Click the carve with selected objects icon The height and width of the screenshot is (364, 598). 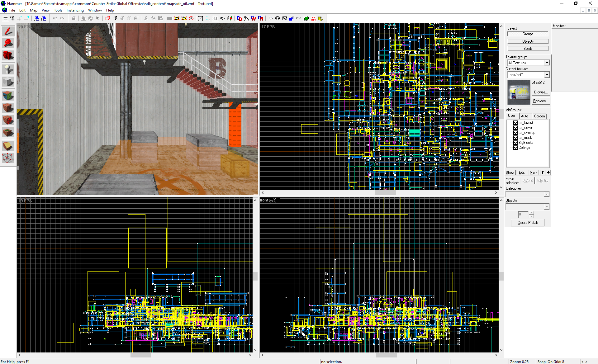74,18
